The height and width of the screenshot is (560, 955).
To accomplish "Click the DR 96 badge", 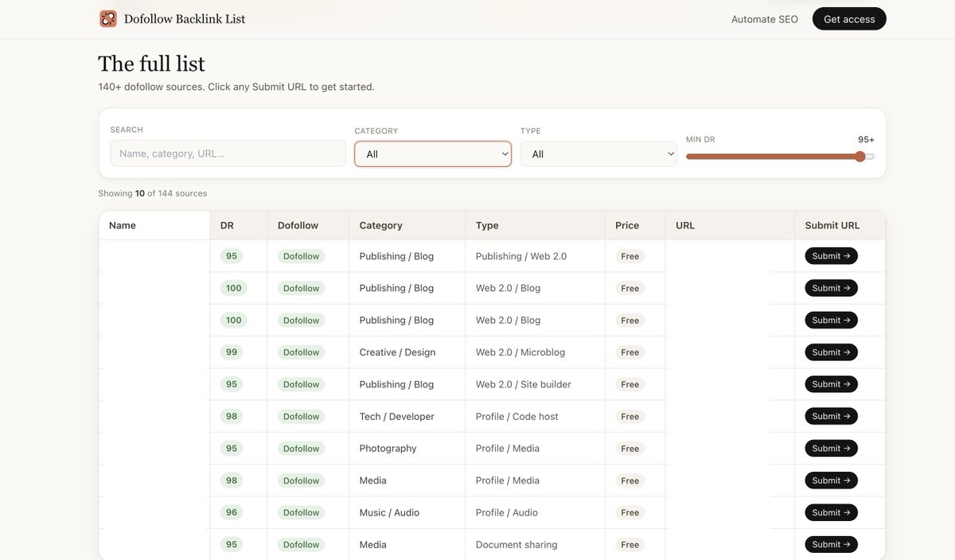I will point(232,512).
